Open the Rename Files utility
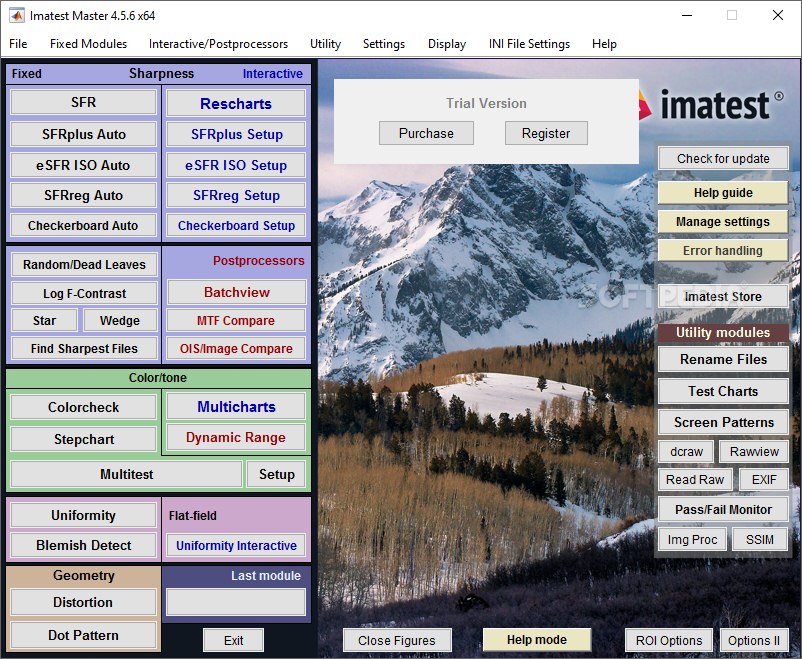The image size is (802, 659). [x=723, y=359]
